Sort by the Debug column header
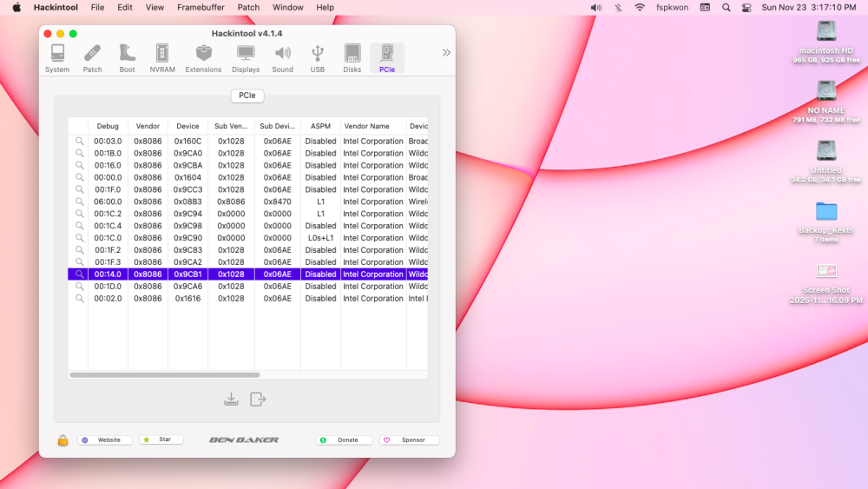The image size is (868, 489). pyautogui.click(x=108, y=126)
